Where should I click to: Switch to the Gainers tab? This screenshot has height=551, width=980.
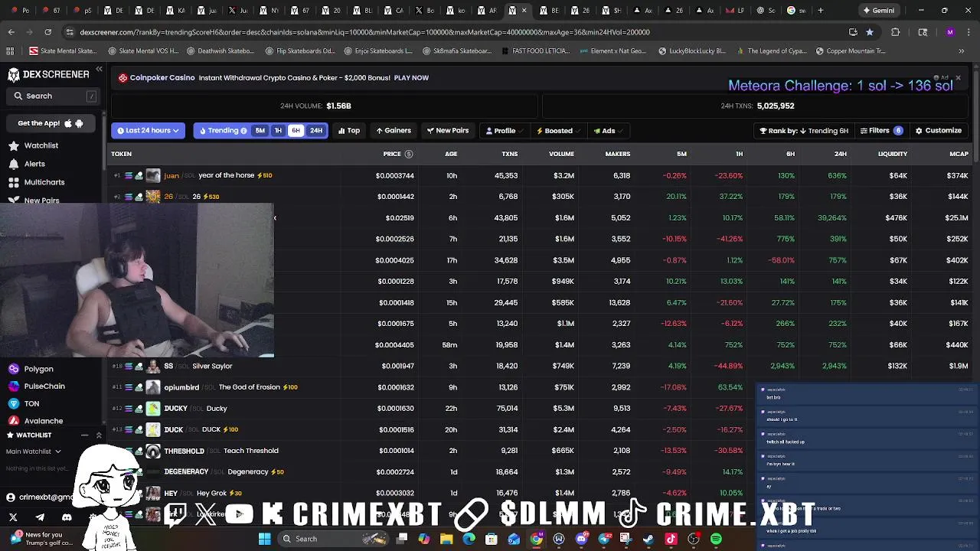[x=394, y=131]
